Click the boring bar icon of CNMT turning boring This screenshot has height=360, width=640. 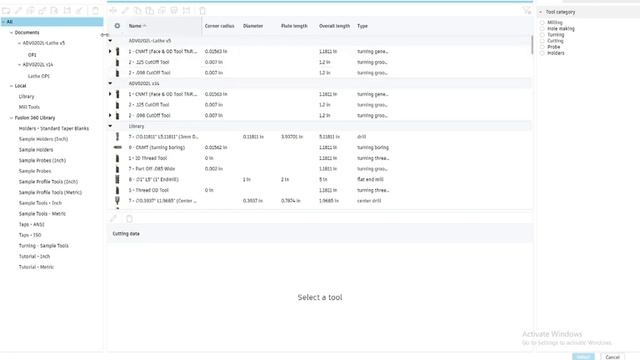pyautogui.click(x=118, y=147)
